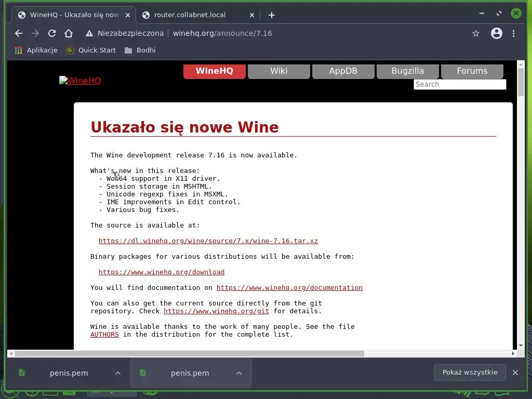Click the vertical scrollbar down arrow
The width and height of the screenshot is (532, 399).
[521, 345]
